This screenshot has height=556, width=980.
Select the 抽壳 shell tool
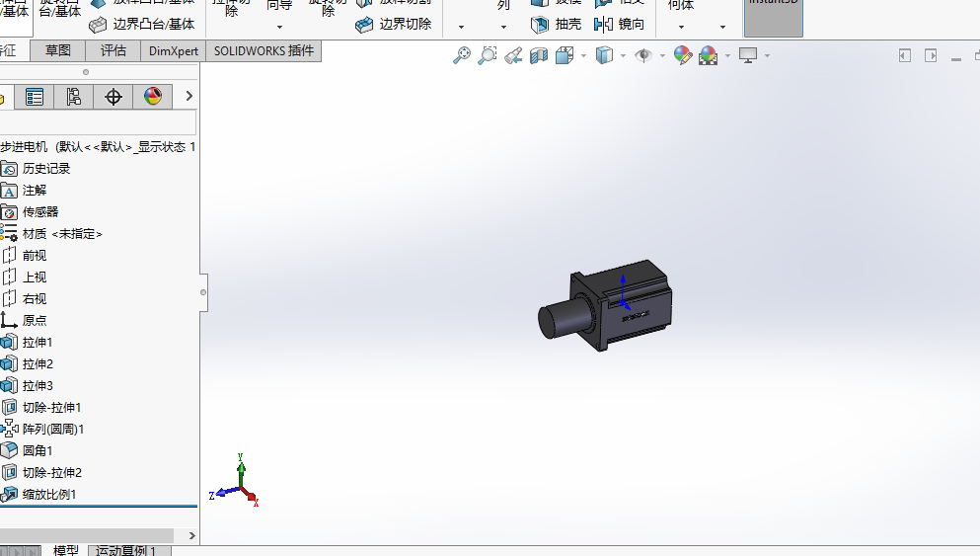pos(556,25)
